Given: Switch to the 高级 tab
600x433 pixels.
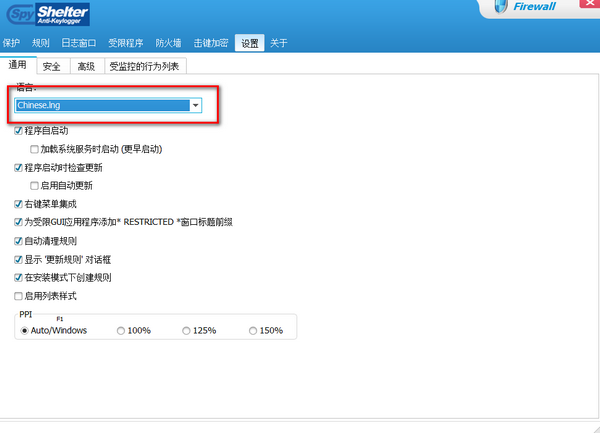Looking at the screenshot, I should point(86,66).
